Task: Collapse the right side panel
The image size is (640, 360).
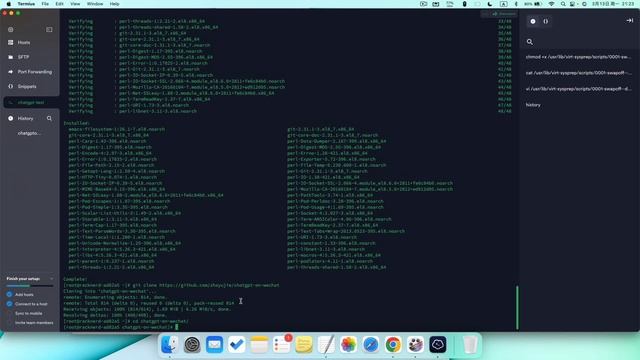Action: pyautogui.click(x=629, y=20)
